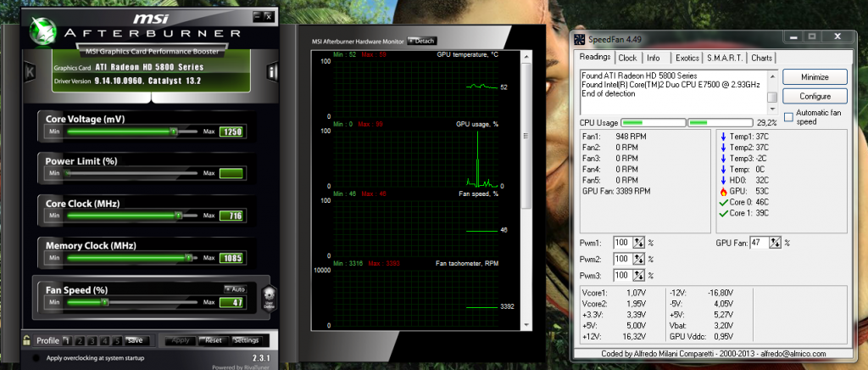Viewport: 868px width, 370px height.
Task: Toggle Apply overclocking at system startup
Action: pos(35,358)
